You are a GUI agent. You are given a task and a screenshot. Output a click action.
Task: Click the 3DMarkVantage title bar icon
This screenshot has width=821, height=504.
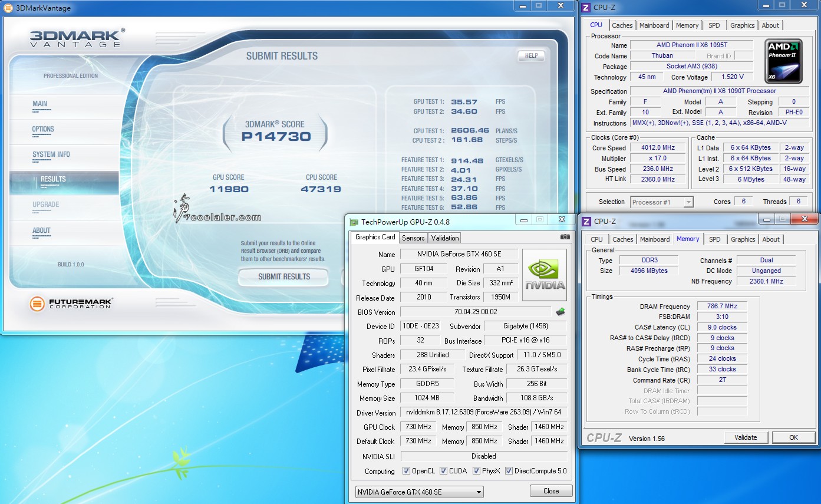[8, 8]
